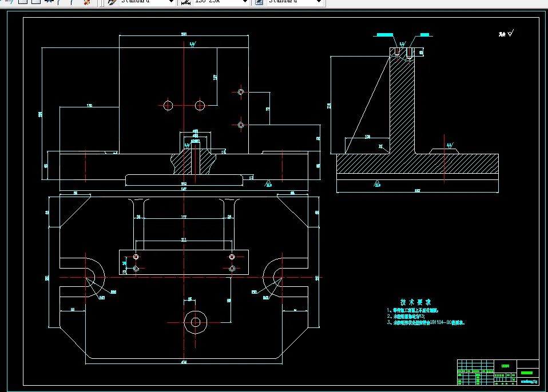
Task: Click the Text Style manager icon
Action: [112, 2]
